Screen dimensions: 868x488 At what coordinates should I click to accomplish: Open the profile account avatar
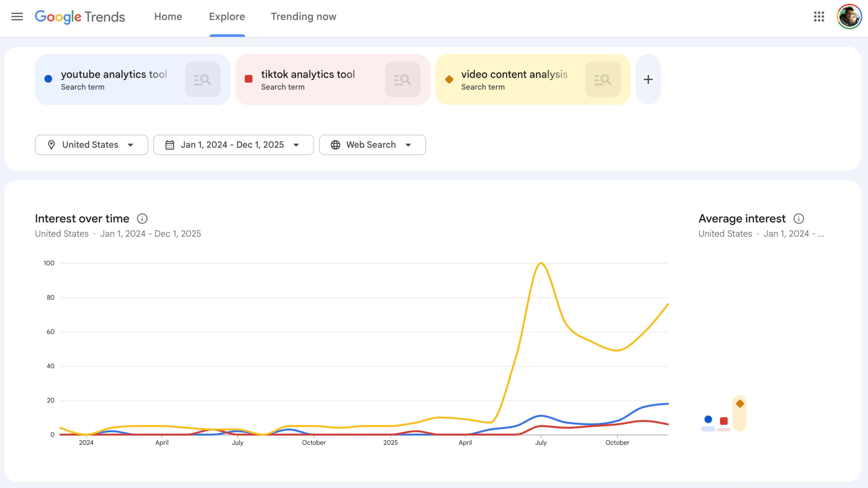coord(849,17)
